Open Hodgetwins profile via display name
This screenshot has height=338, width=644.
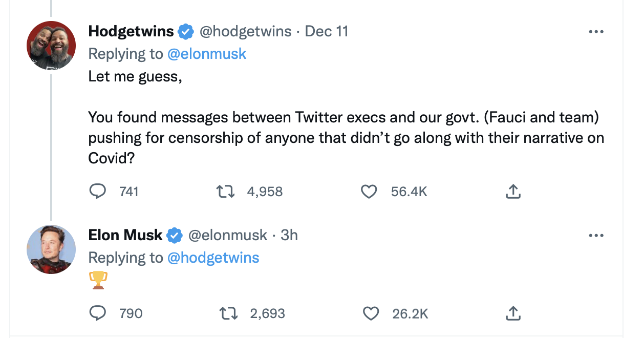point(131,32)
